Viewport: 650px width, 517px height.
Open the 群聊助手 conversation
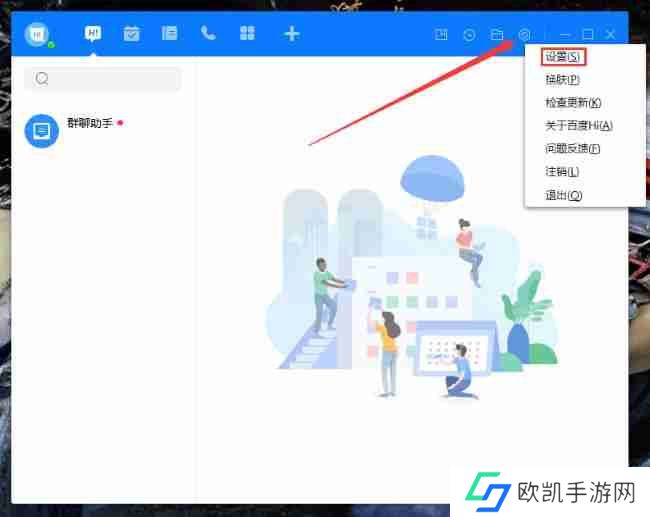pos(104,131)
